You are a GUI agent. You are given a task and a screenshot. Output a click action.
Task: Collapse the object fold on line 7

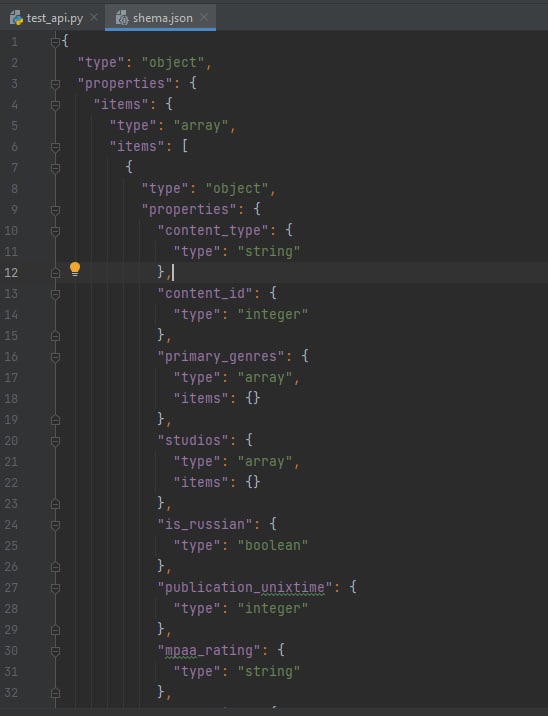pyautogui.click(x=55, y=168)
